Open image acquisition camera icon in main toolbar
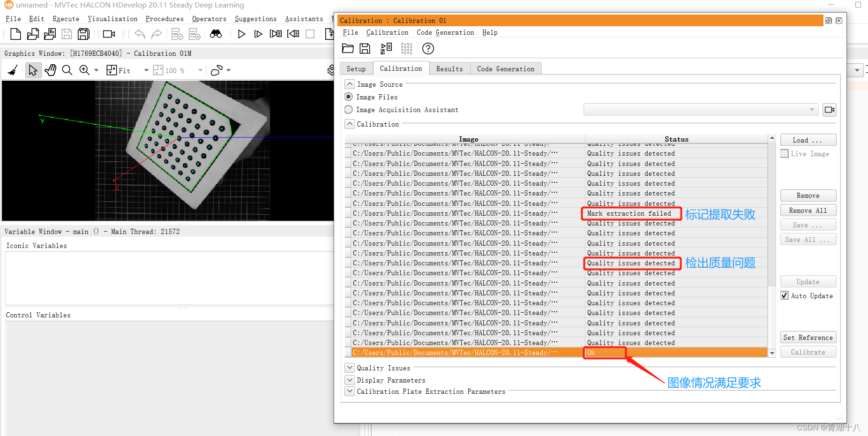 [109, 34]
